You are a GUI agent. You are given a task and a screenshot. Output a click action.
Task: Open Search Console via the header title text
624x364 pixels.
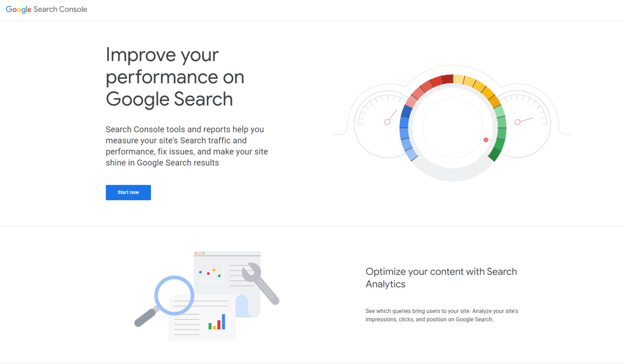pyautogui.click(x=61, y=9)
